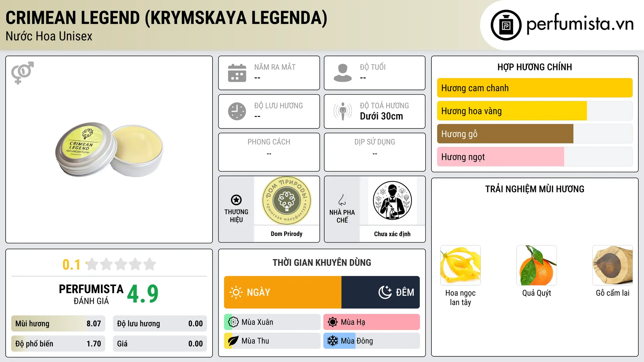Screen dimensions: 644x362
Task: Click the sun icon for Mùa Hạ
Action: coord(333,322)
